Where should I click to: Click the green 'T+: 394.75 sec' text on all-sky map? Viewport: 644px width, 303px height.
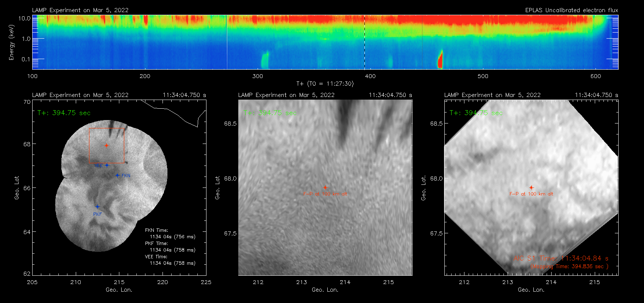64,113
